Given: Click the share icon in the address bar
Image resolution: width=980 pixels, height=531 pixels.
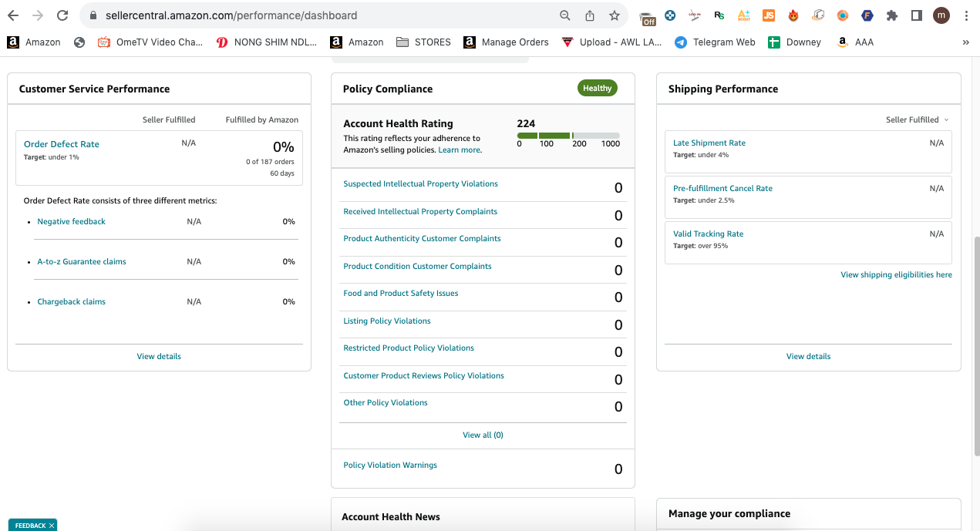Looking at the screenshot, I should [590, 15].
